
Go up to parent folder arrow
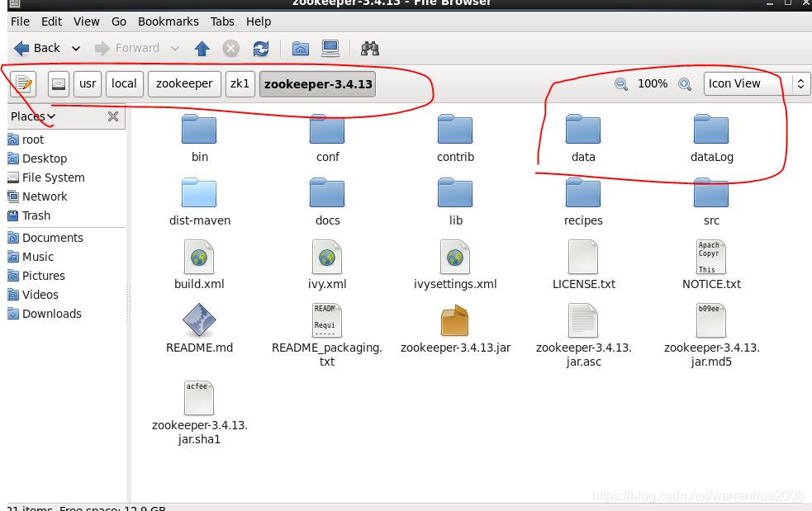[202, 49]
